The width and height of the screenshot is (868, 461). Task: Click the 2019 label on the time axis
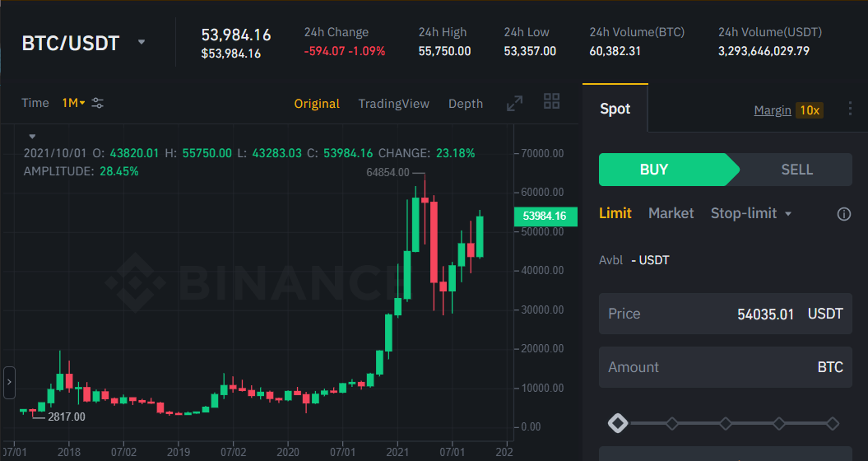pos(179,452)
